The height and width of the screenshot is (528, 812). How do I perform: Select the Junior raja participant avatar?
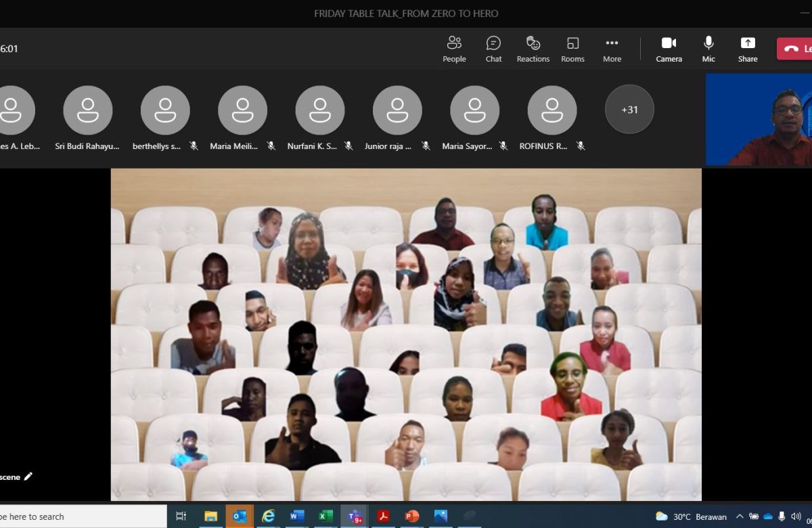pos(397,110)
